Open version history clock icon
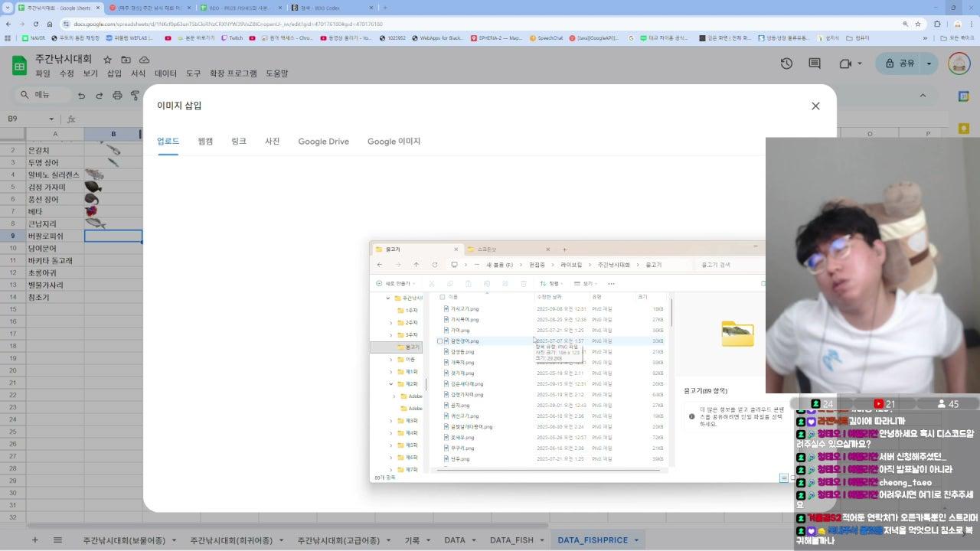 786,64
